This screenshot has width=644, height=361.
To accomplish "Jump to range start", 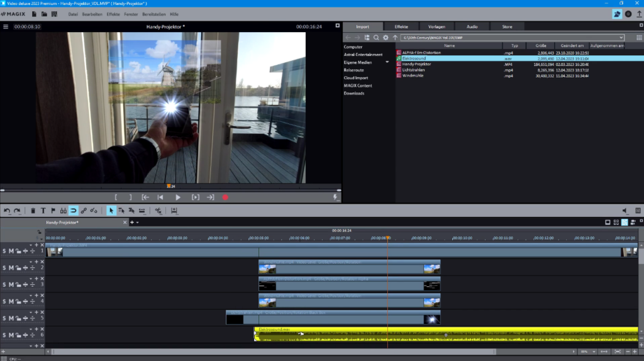I will [x=145, y=197].
